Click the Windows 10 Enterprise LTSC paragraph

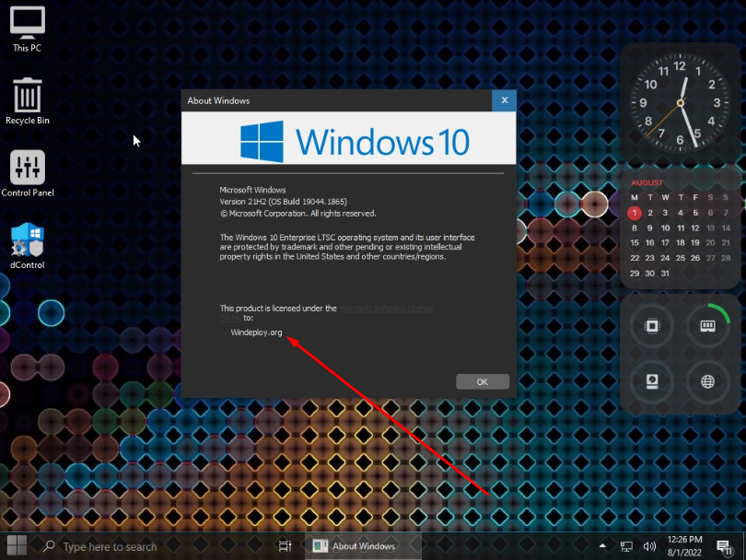pyautogui.click(x=347, y=247)
